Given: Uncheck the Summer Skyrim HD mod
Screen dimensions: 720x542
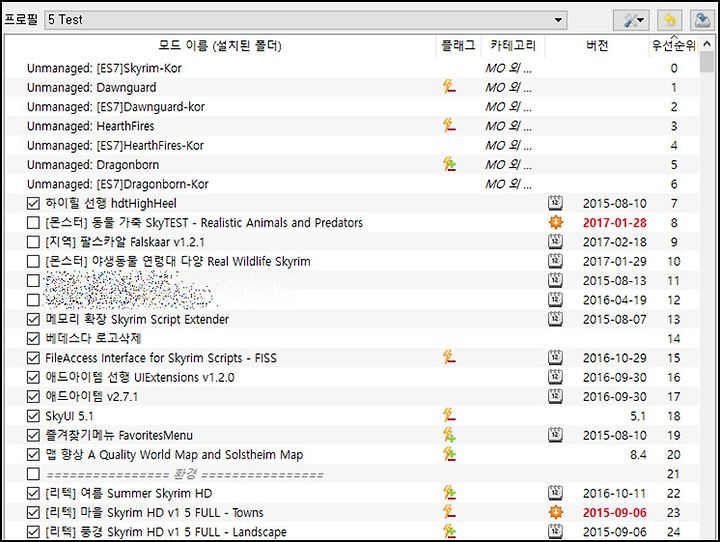Looking at the screenshot, I should coord(33,493).
